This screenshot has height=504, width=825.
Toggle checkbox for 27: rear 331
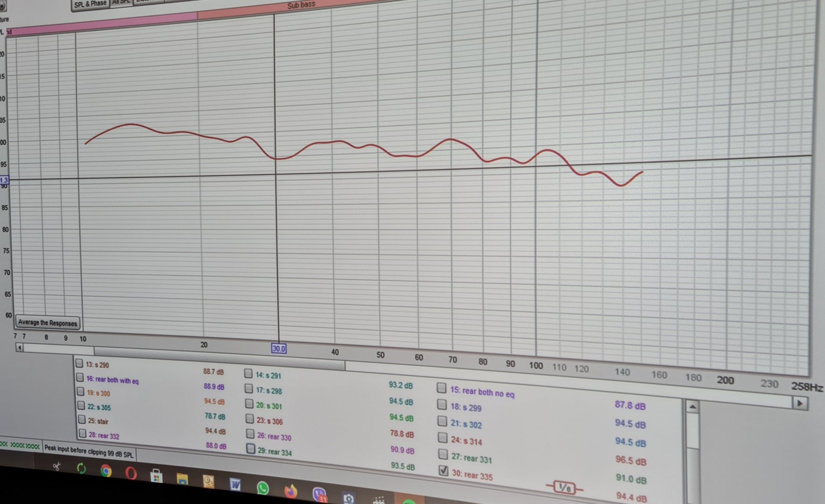pyautogui.click(x=443, y=454)
